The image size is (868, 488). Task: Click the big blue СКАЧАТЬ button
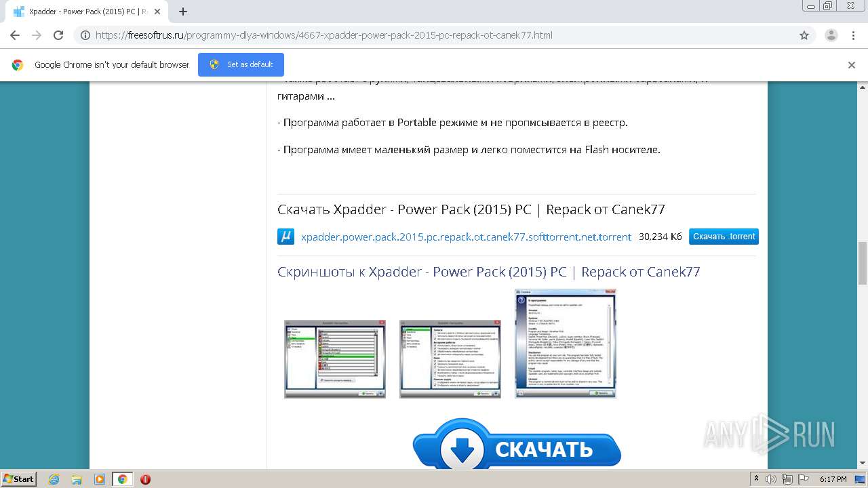pos(517,445)
